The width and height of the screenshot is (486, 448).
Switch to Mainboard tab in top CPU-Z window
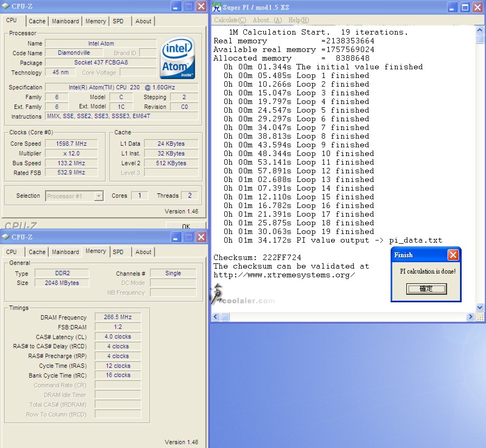(66, 21)
